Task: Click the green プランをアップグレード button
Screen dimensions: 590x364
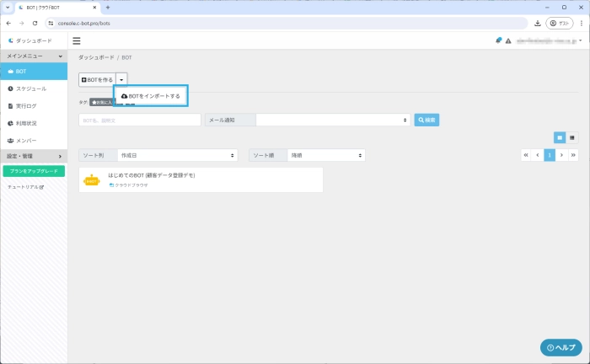Action: 34,171
